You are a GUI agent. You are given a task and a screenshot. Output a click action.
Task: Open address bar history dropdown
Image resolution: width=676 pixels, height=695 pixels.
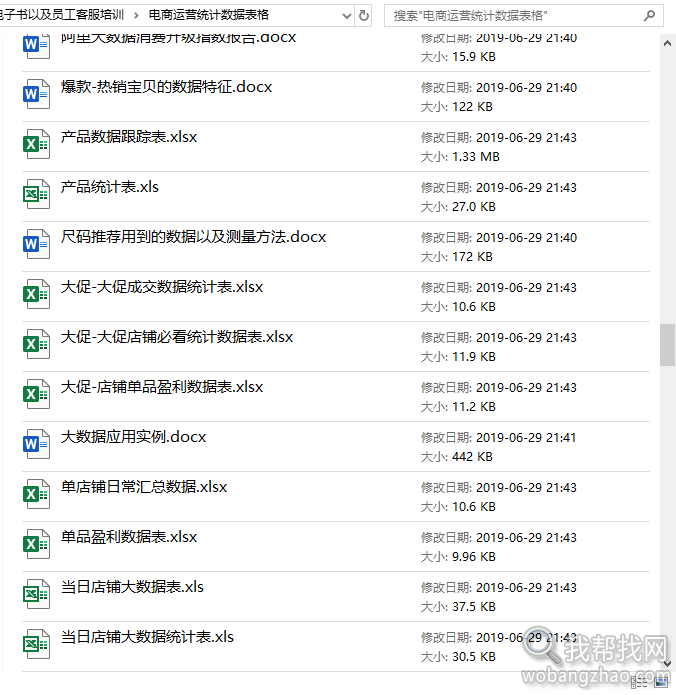point(347,16)
